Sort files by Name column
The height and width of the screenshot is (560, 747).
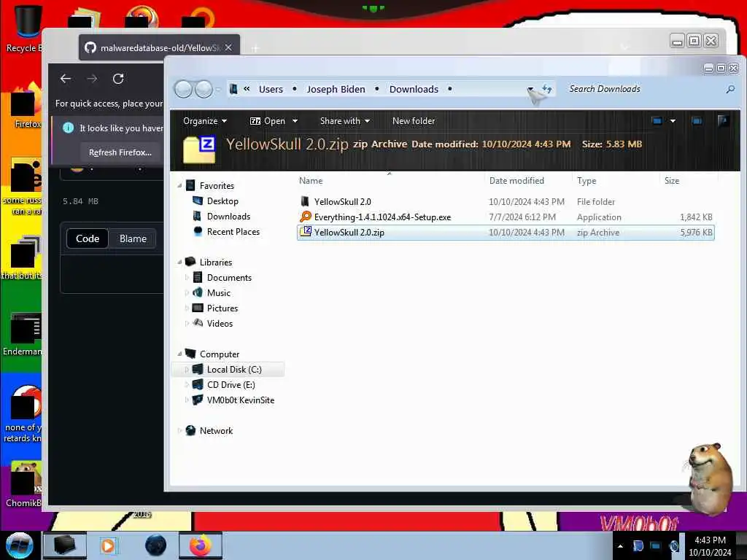390,181
